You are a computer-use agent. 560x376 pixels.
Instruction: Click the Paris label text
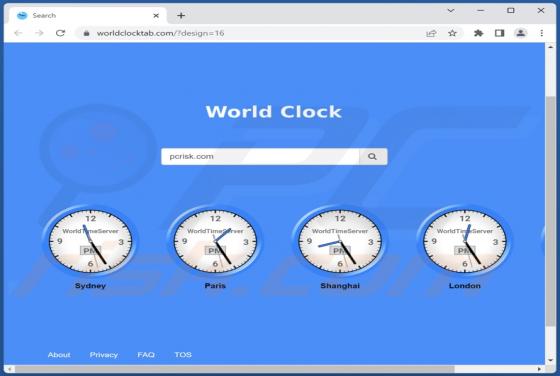[x=215, y=286]
